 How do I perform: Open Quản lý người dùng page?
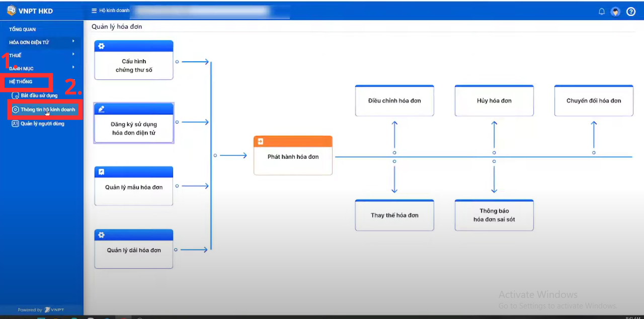click(42, 124)
